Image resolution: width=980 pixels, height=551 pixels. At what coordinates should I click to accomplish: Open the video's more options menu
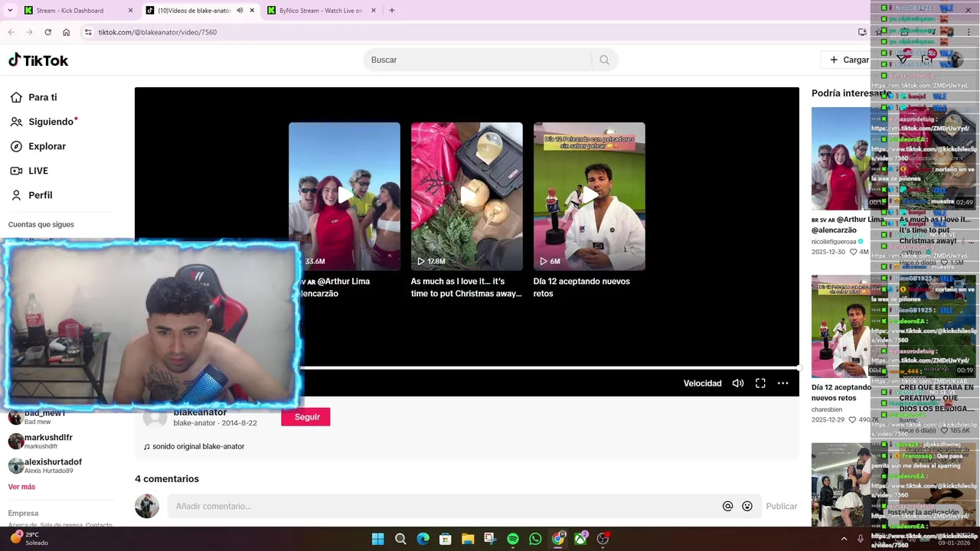[x=782, y=383]
